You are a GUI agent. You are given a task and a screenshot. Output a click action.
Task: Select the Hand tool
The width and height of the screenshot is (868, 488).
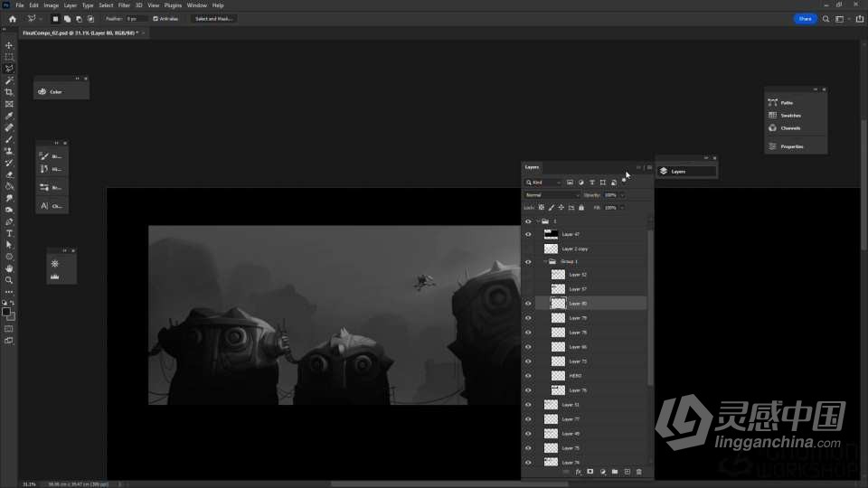click(x=9, y=268)
